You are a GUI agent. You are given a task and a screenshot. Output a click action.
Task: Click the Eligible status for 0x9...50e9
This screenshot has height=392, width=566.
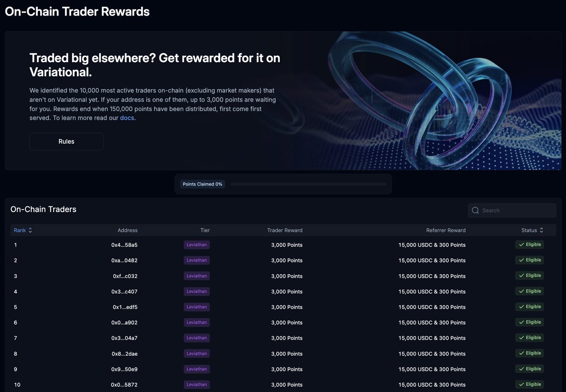529,369
